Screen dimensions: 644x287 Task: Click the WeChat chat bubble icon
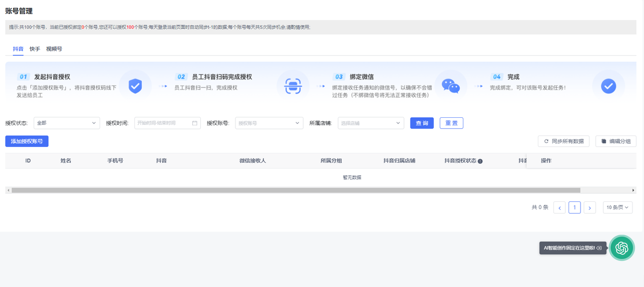450,86
